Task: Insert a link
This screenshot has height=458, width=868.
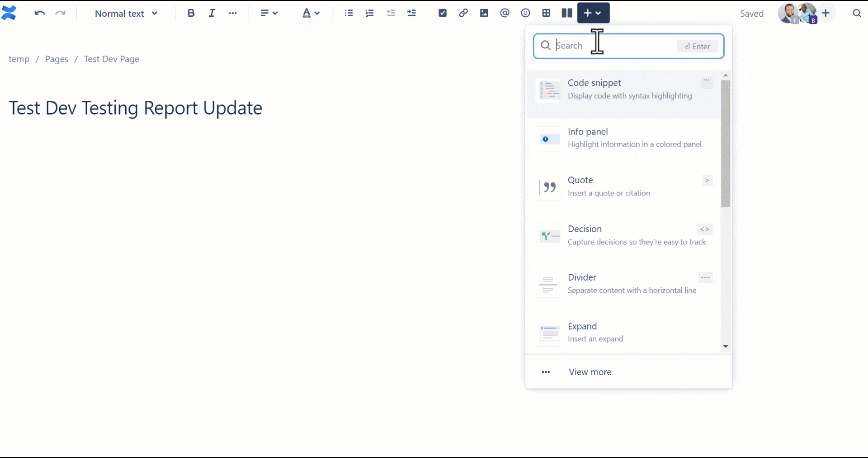Action: pos(463,13)
